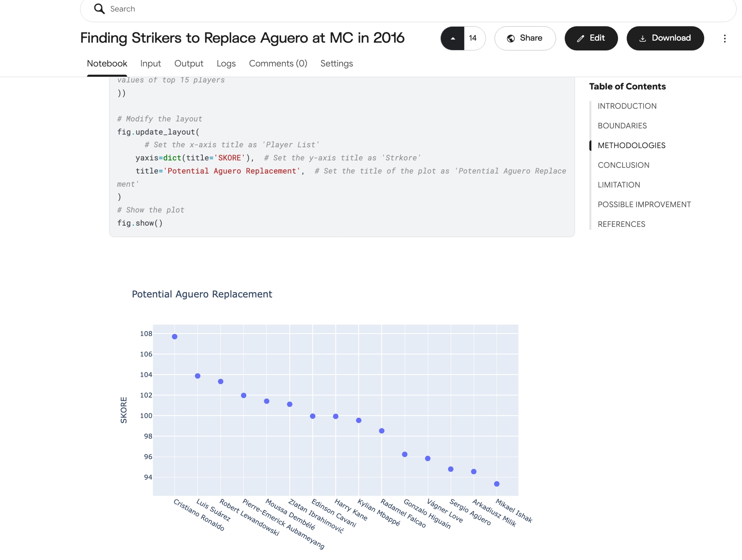
Task: Click the Mikael Ishak data point
Action: click(497, 484)
